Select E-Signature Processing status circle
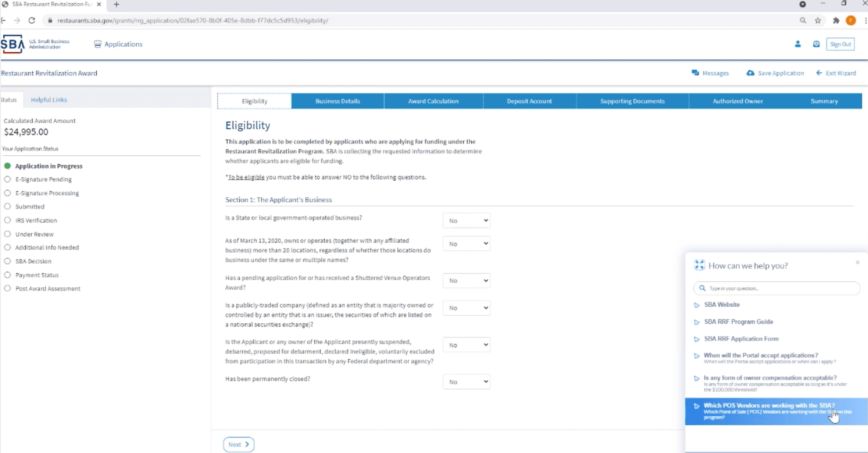The image size is (868, 453). coord(8,193)
